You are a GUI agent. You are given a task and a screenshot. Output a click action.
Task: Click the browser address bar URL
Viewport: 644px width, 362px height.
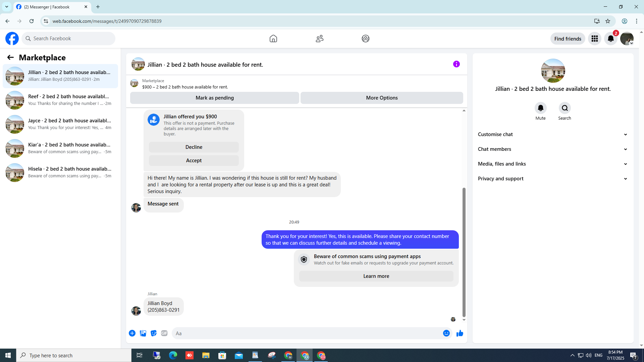pyautogui.click(x=107, y=21)
